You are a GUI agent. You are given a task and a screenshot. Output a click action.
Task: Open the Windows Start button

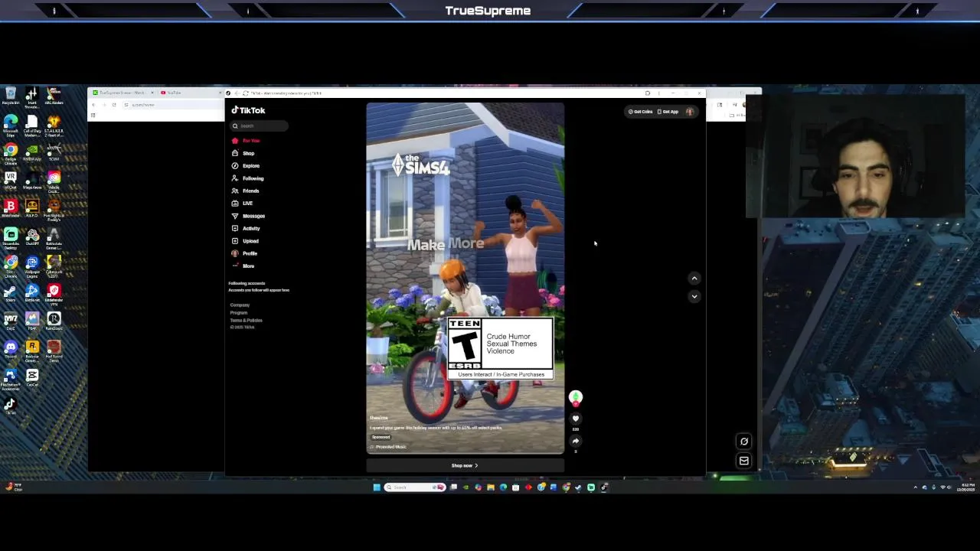click(x=377, y=487)
